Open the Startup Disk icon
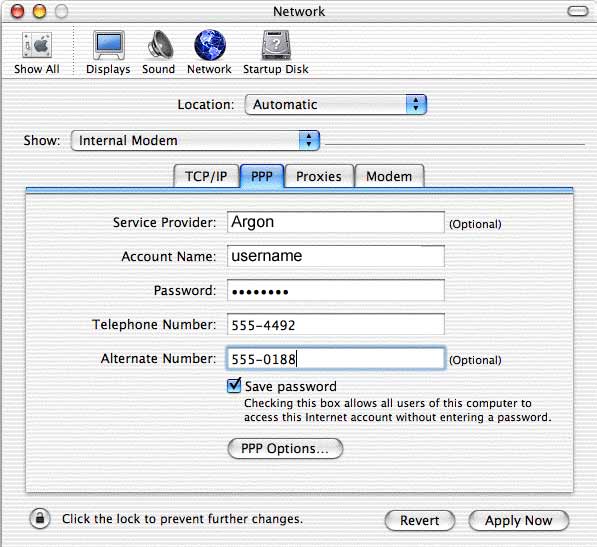This screenshot has height=547, width=597. pos(276,45)
